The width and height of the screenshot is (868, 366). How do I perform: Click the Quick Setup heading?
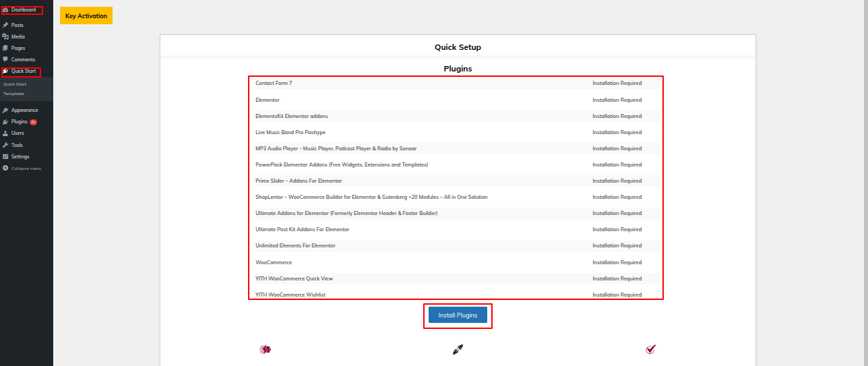[x=458, y=47]
